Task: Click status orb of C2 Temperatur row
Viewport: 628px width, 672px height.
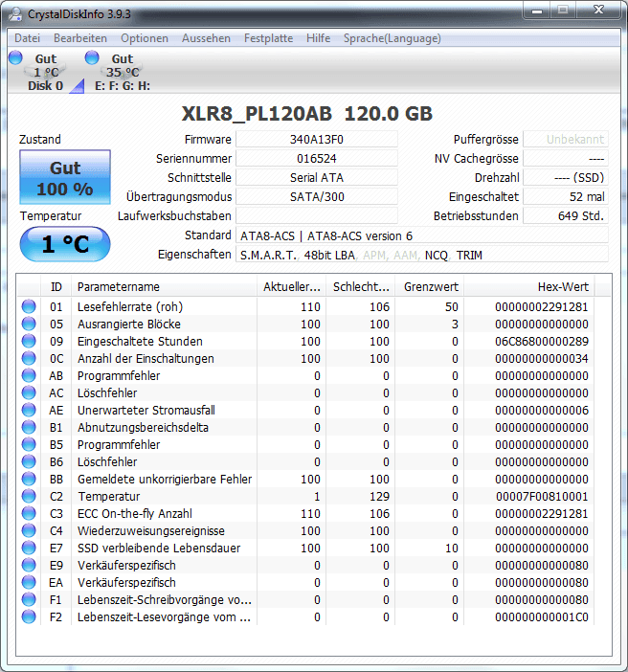Action: 29,496
